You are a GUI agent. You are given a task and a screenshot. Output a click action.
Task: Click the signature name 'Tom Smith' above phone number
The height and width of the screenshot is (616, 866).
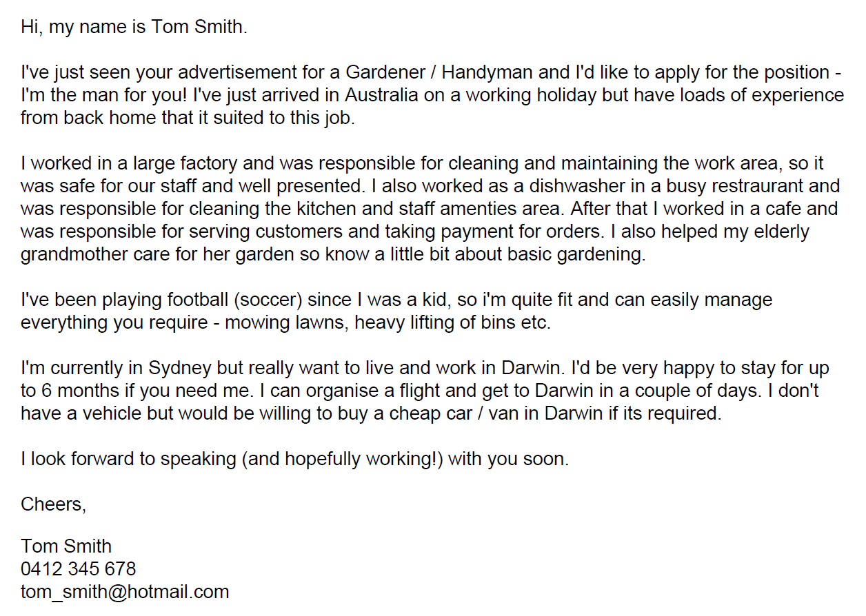pos(66,546)
